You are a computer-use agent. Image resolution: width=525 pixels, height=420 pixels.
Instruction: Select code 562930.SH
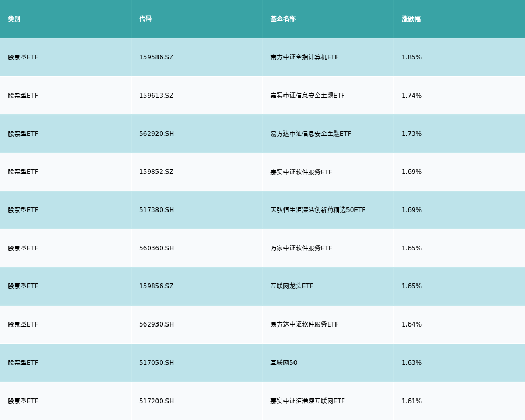click(x=156, y=324)
